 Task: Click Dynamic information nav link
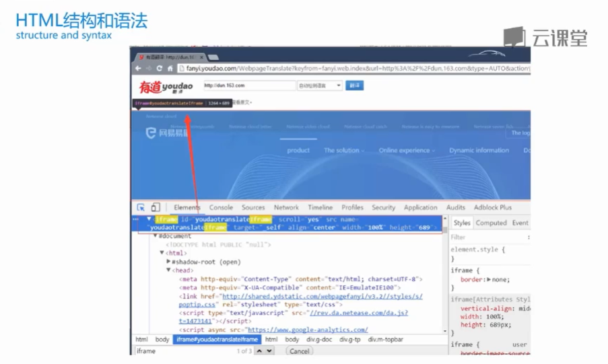479,151
